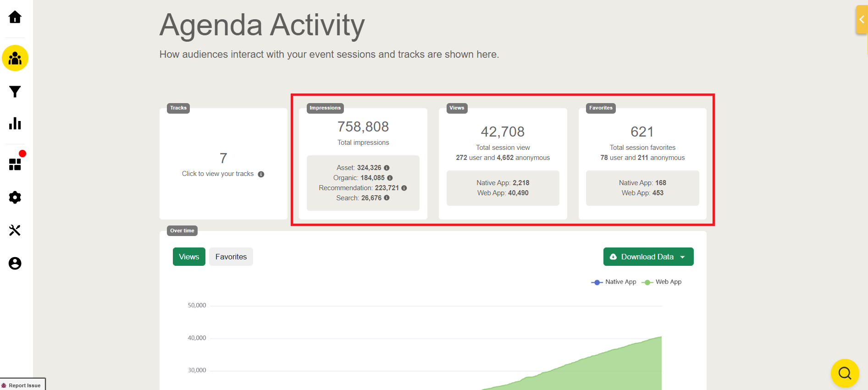Image resolution: width=868 pixels, height=390 pixels.
Task: Click info icon next to Asset impressions
Action: coord(387,168)
